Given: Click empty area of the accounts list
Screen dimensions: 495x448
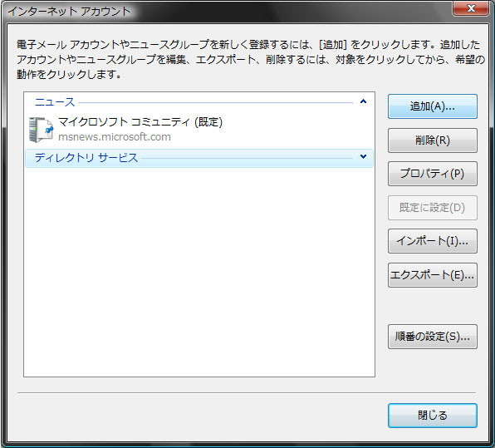Looking at the screenshot, I should coord(198,272).
